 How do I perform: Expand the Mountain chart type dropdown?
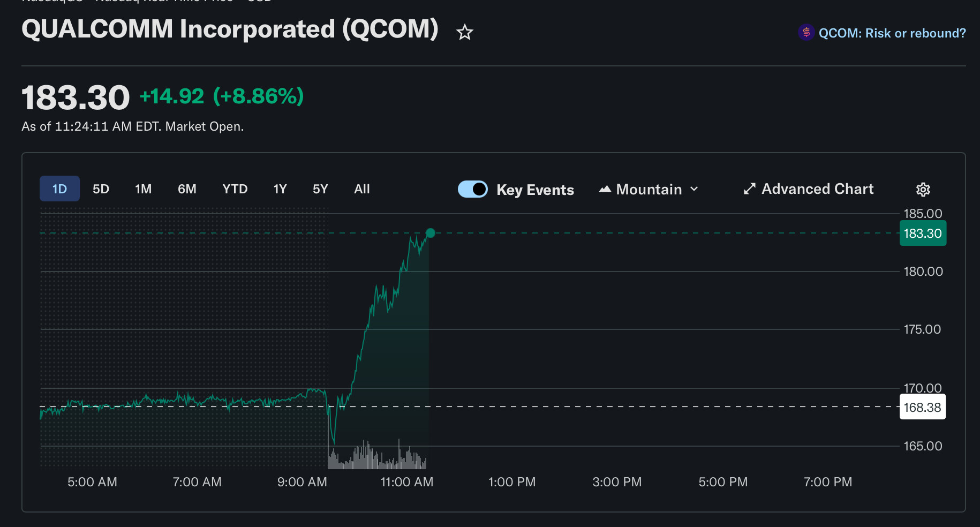pos(649,189)
